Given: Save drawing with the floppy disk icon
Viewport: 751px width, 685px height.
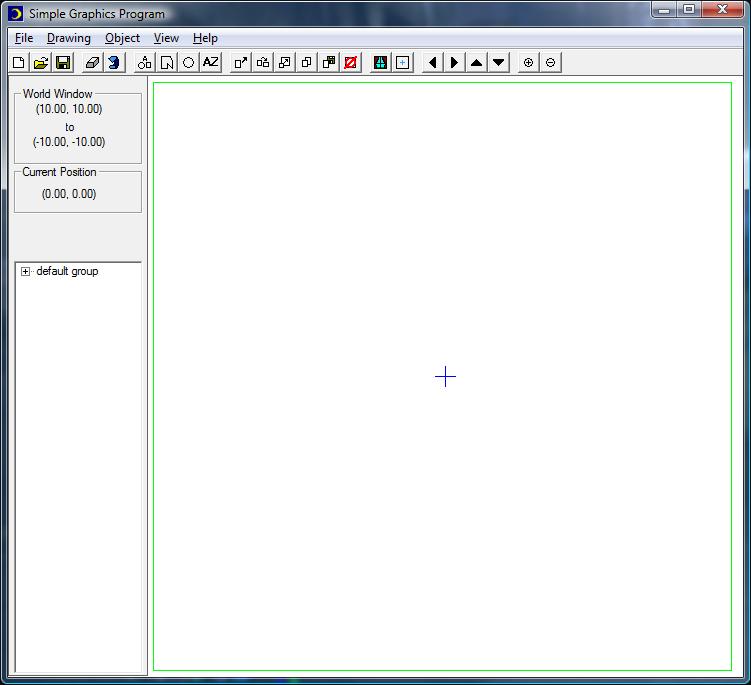Looking at the screenshot, I should pos(63,62).
